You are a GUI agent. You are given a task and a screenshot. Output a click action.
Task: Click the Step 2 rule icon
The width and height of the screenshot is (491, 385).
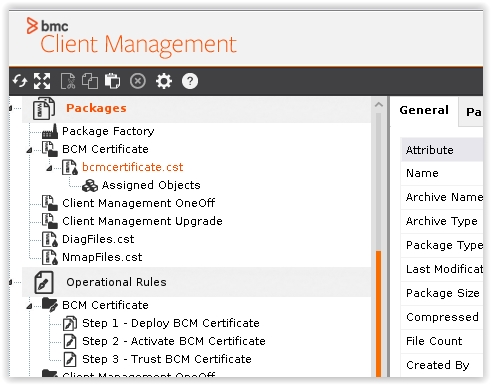(70, 341)
